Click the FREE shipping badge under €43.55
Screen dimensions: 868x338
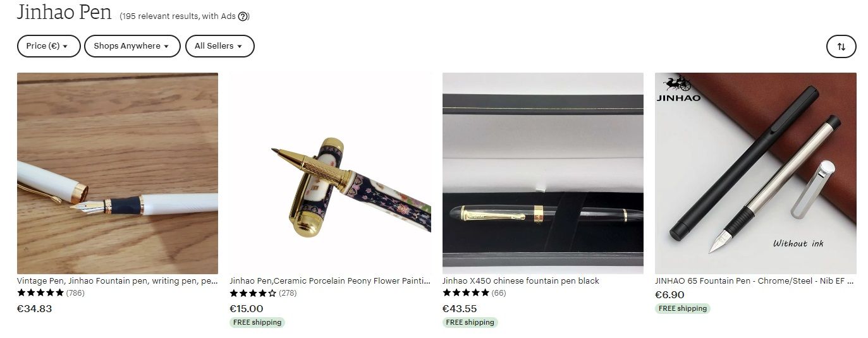tap(470, 322)
